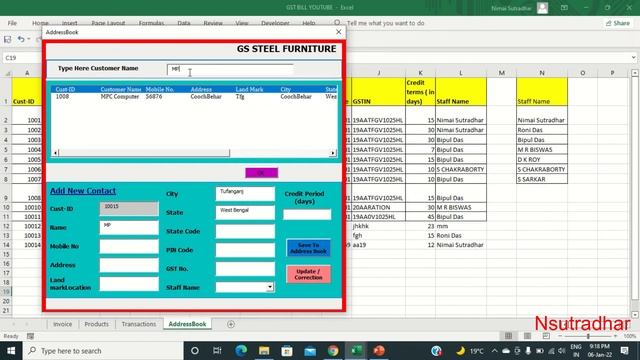The width and height of the screenshot is (640, 360).
Task: Click the Windows taskbar search box
Action: [x=103, y=351]
